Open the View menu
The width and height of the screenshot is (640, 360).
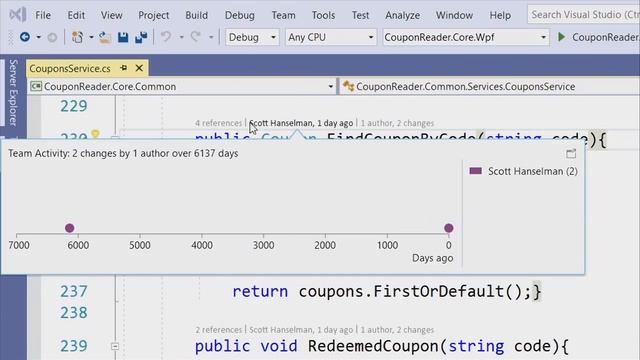[111, 15]
